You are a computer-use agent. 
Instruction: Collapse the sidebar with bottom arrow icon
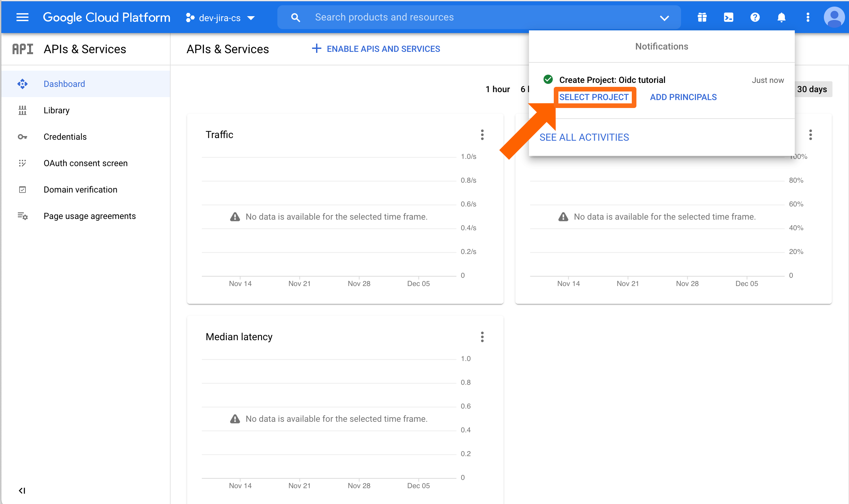click(22, 490)
